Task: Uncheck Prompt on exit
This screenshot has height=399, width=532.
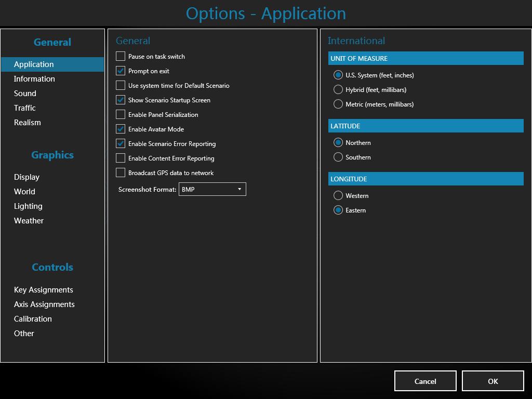Action: tap(121, 71)
